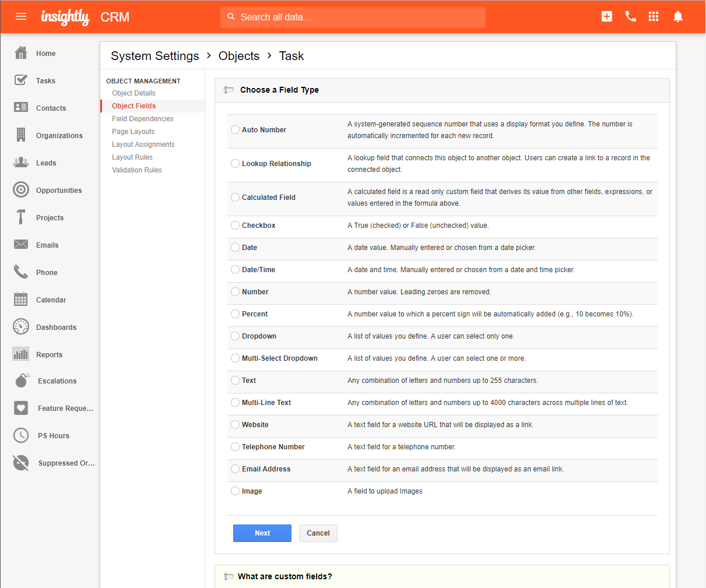Open the Validation Rules section

(137, 170)
